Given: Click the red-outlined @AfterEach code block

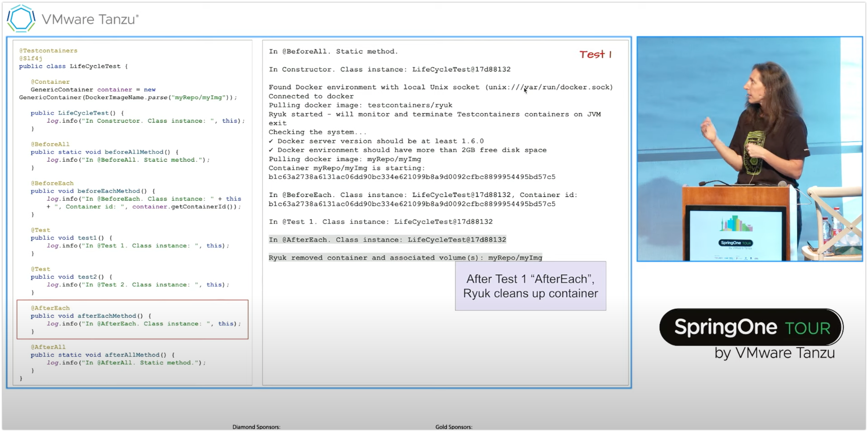Looking at the screenshot, I should coord(132,319).
